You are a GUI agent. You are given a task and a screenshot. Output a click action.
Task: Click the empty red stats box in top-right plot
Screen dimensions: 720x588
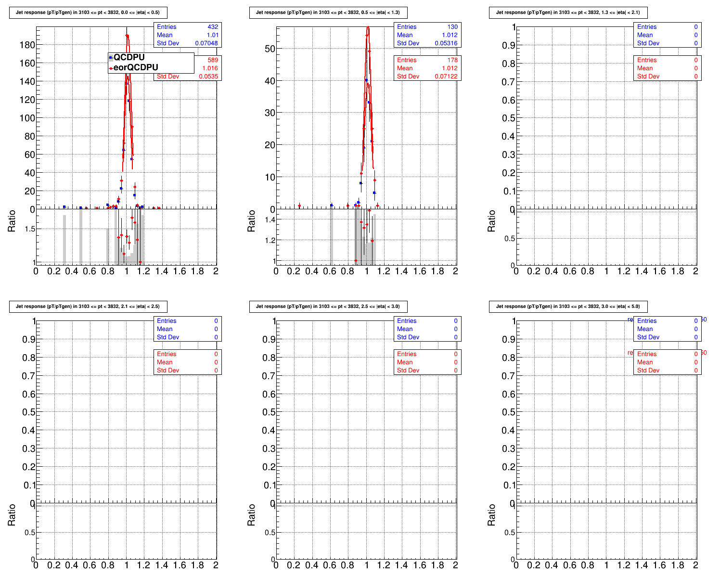(667, 68)
